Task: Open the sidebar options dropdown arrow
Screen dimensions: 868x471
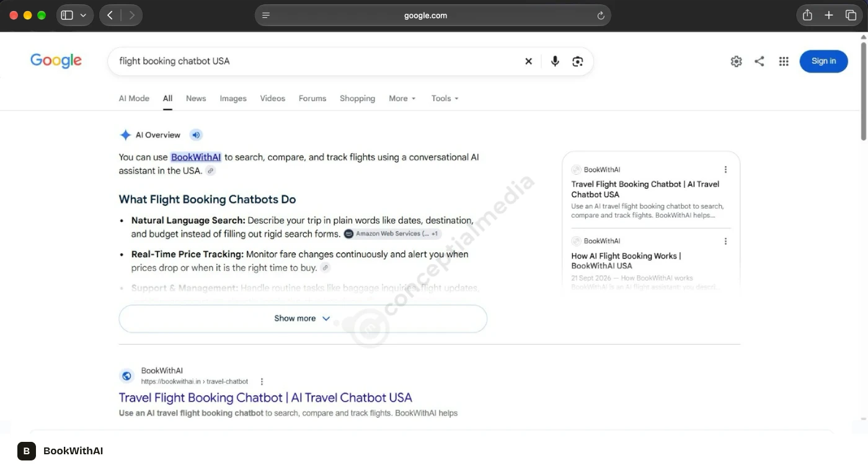Action: 83,15
